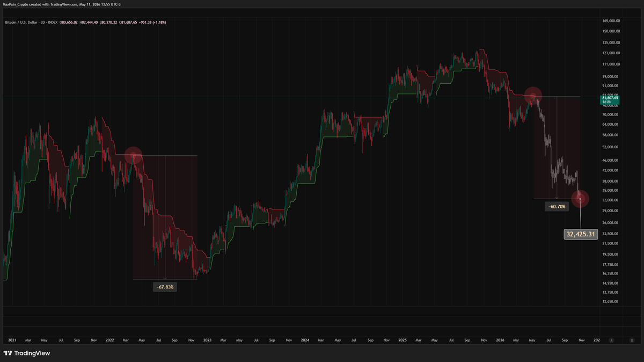Click the high value H82,444.40
The image size is (644, 362).
pyautogui.click(x=89, y=23)
